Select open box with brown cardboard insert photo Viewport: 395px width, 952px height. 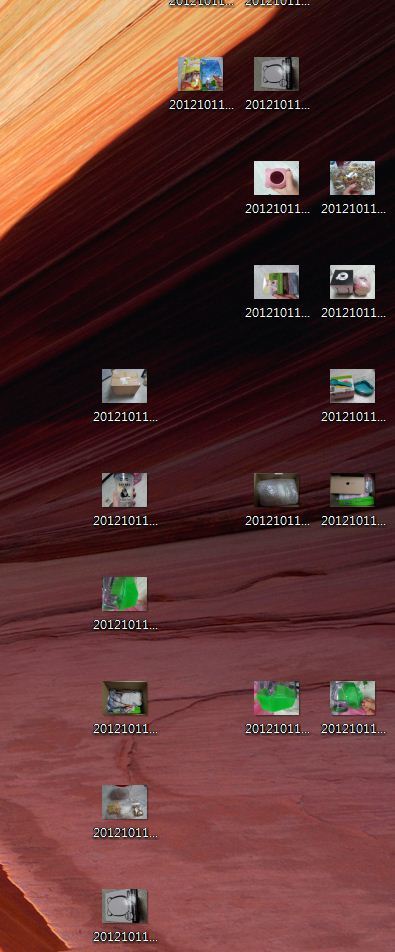pos(353,490)
